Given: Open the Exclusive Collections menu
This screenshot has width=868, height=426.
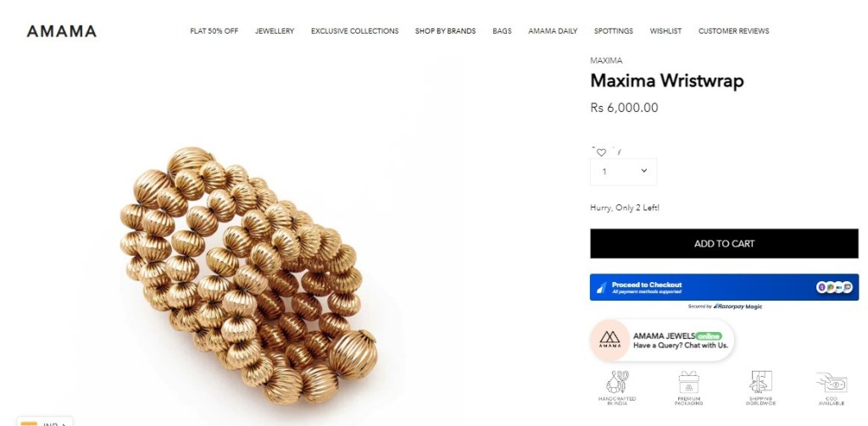Looking at the screenshot, I should (x=355, y=31).
